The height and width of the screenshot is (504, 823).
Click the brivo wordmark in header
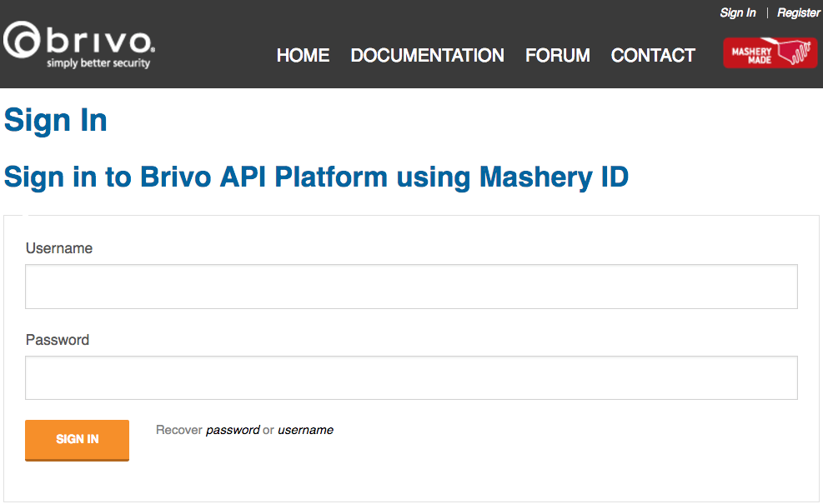click(x=100, y=41)
